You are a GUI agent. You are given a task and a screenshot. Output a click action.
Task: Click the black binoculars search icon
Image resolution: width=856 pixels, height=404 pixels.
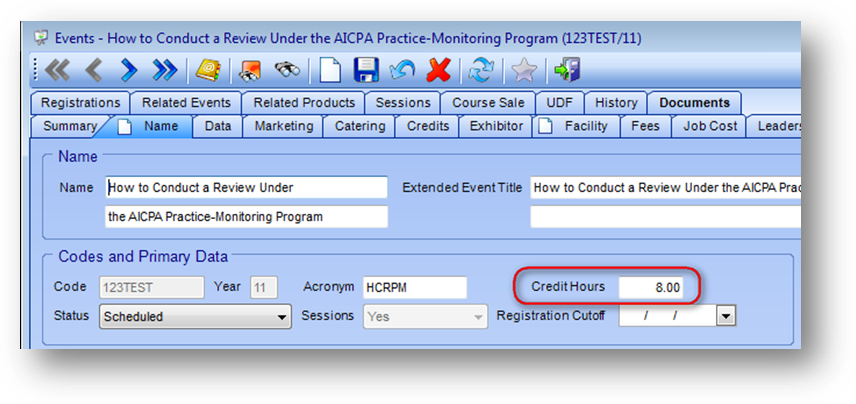(287, 70)
